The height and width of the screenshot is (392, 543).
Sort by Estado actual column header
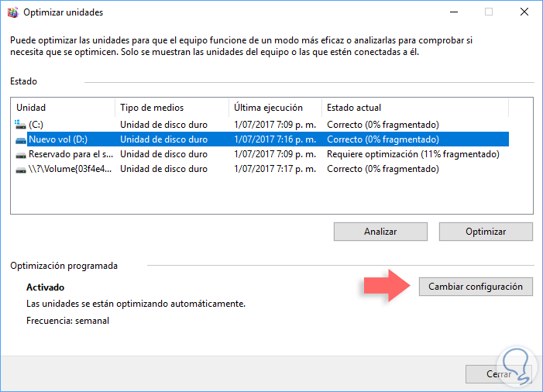[415, 108]
